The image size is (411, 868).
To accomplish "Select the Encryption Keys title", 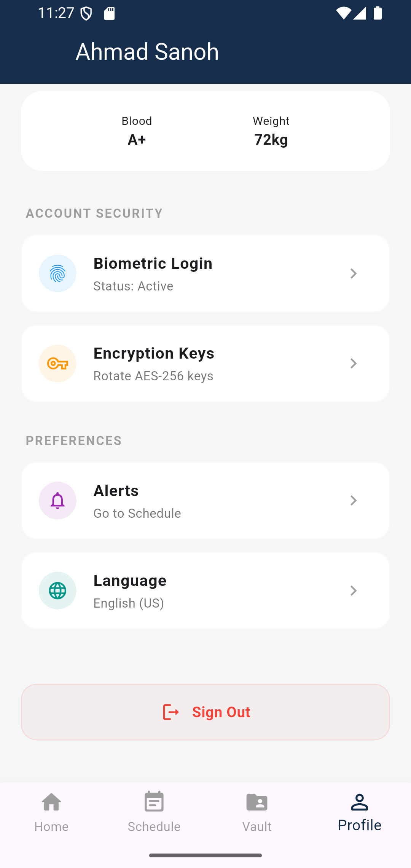I will click(154, 353).
